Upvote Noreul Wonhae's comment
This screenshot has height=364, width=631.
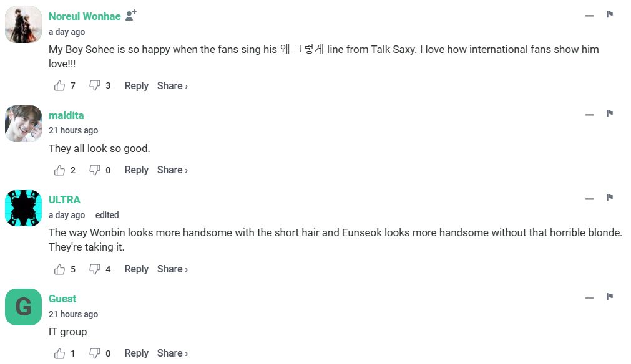[60, 86]
